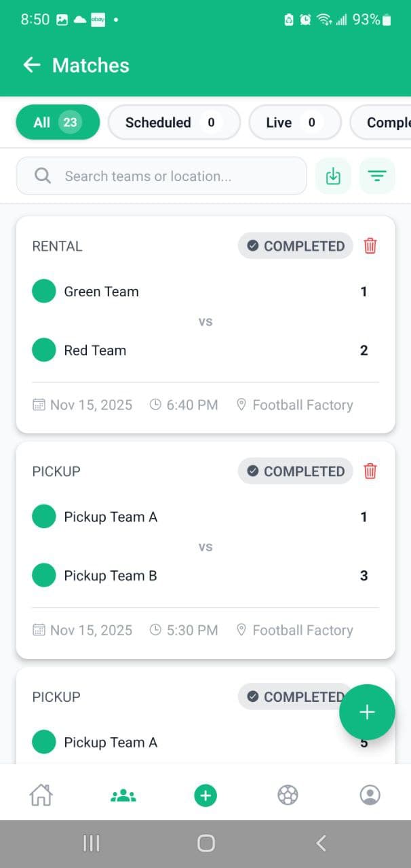Image resolution: width=411 pixels, height=868 pixels.
Task: Switch to the Live tab
Action: [x=294, y=122]
